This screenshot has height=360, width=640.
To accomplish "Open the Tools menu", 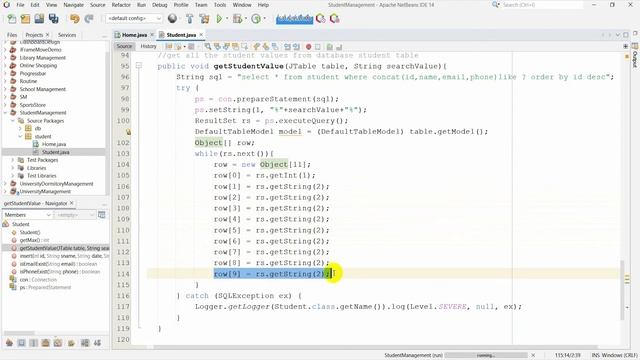I will [220, 5].
